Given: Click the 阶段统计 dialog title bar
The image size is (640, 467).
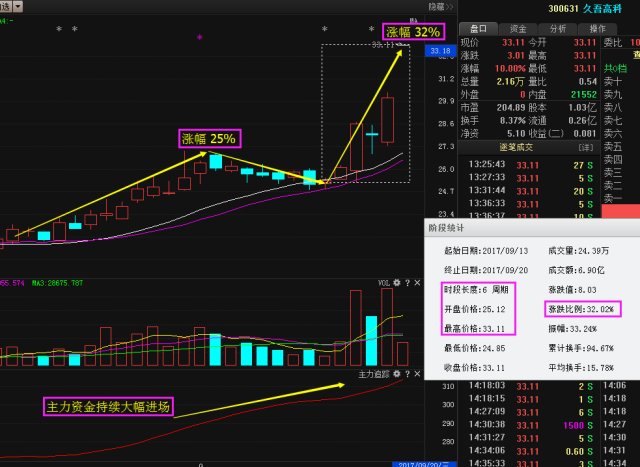Looking at the screenshot, I should coord(532,228).
